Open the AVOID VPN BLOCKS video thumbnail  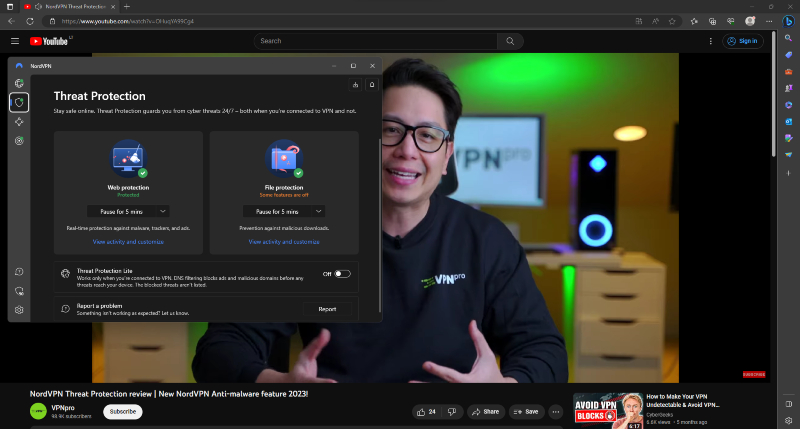[608, 411]
